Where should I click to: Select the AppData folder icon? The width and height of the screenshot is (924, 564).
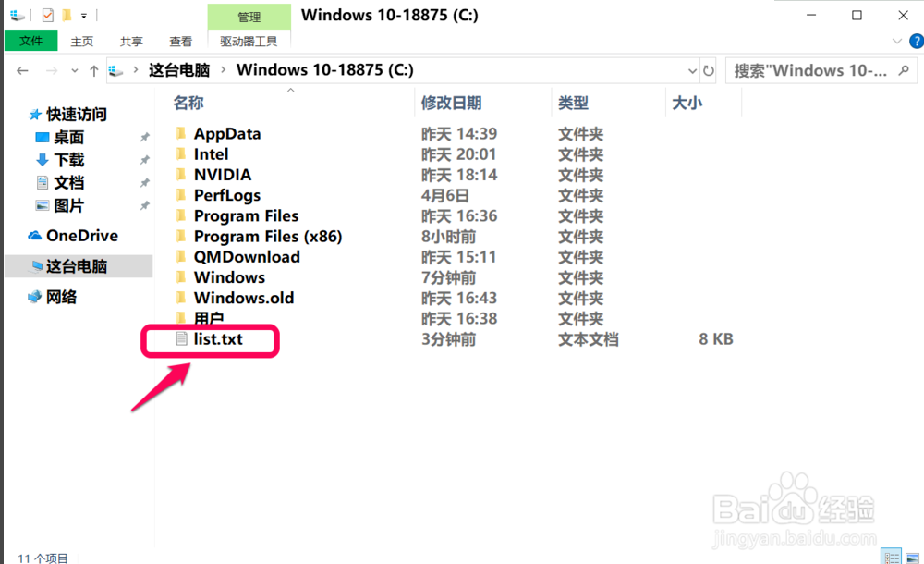coord(181,133)
